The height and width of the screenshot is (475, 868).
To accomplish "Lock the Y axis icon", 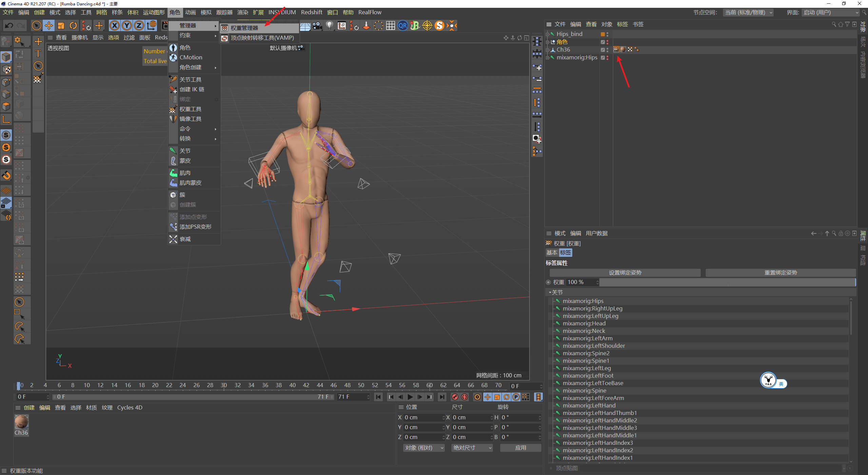I will click(x=126, y=25).
